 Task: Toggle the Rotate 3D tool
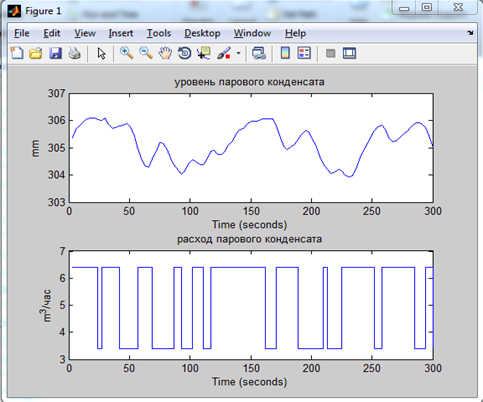[x=184, y=53]
